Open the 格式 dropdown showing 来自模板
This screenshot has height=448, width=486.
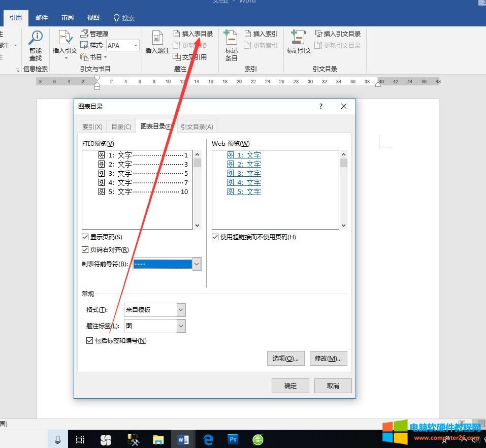coord(180,309)
